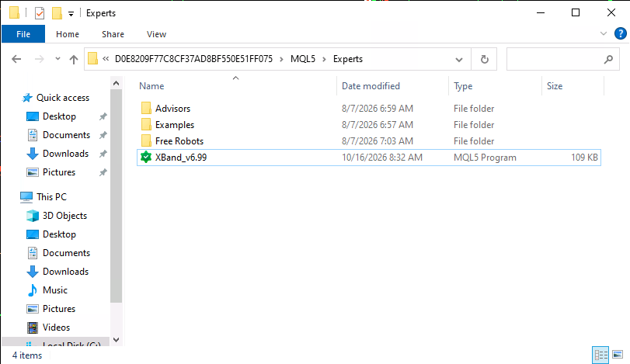Expand hidden path with double chevron
This screenshot has width=630, height=364.
click(106, 58)
